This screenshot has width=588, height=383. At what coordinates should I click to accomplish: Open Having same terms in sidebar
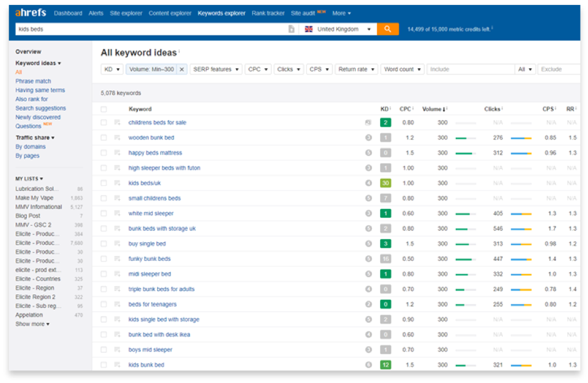[40, 90]
